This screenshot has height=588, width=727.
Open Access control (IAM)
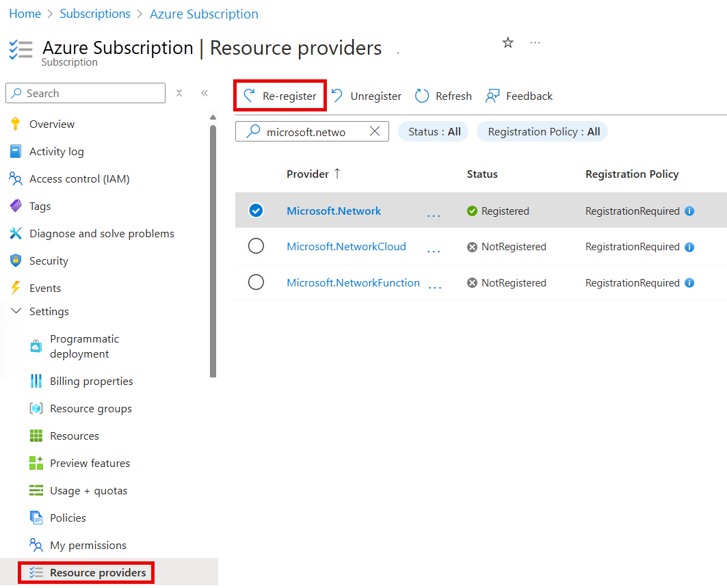pyautogui.click(x=79, y=179)
